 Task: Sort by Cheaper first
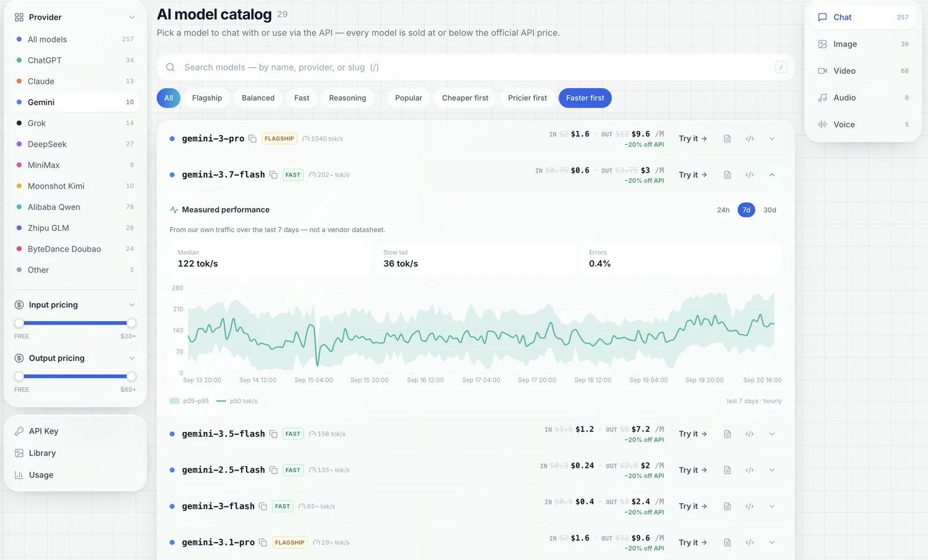pos(465,98)
